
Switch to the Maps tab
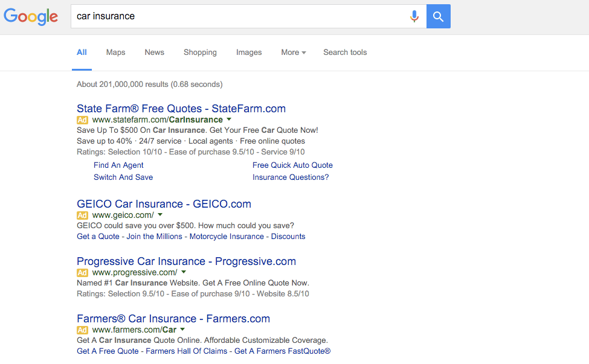click(116, 53)
